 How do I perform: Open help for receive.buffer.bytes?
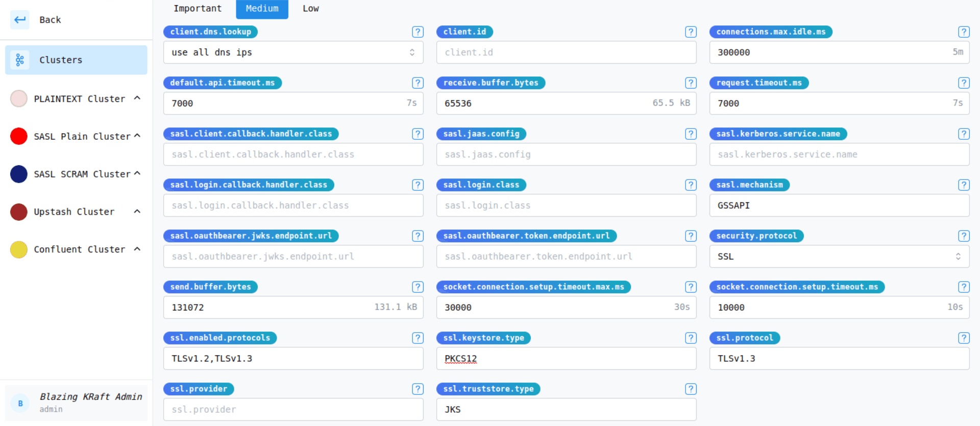coord(691,83)
